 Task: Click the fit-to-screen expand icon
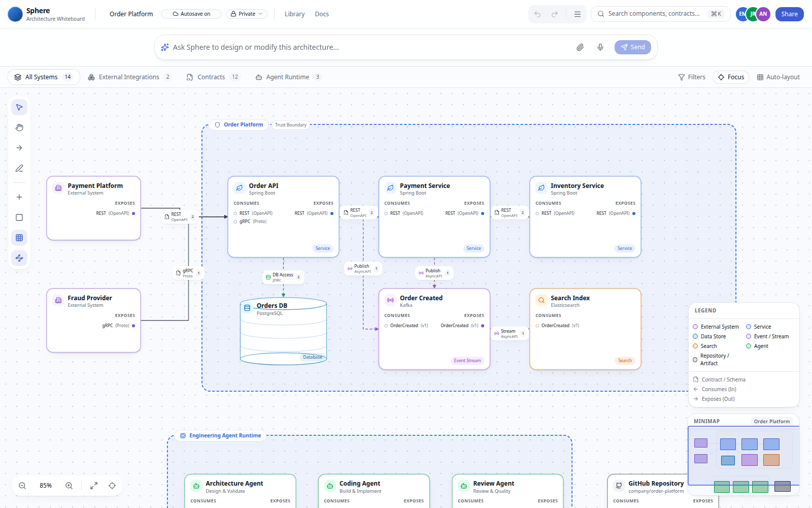pyautogui.click(x=94, y=486)
